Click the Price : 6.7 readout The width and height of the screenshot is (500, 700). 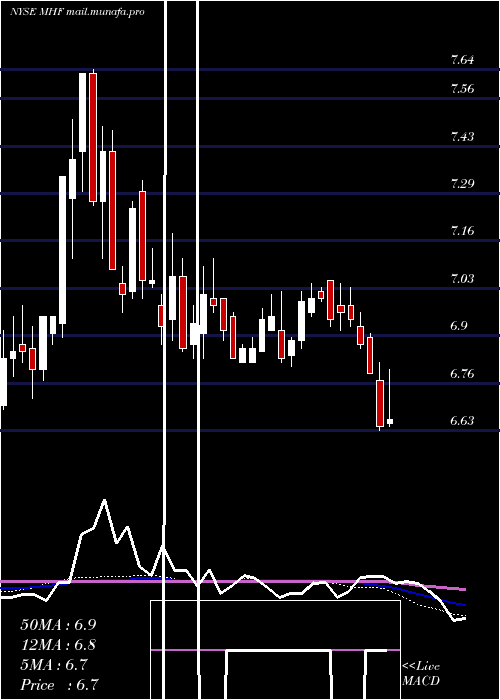pos(59,685)
